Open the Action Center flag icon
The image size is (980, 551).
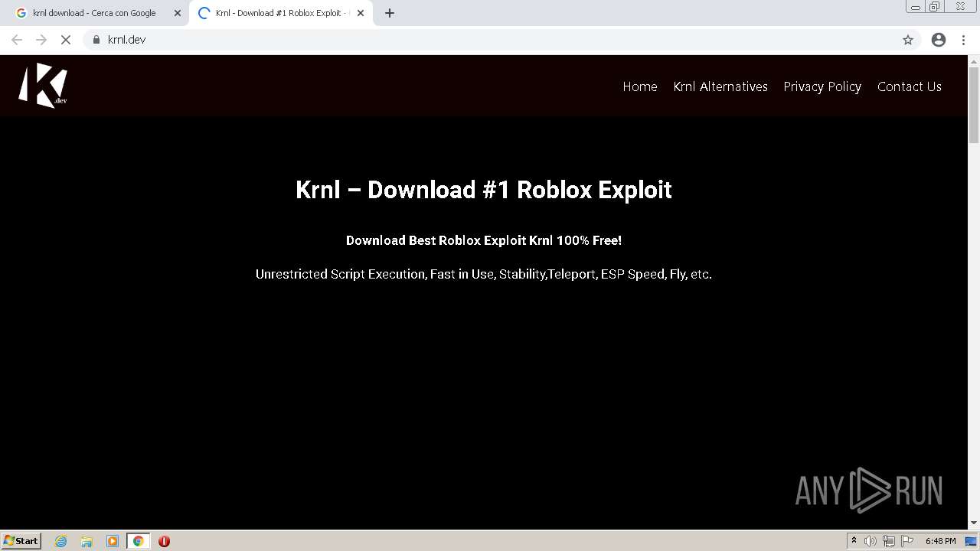(907, 541)
